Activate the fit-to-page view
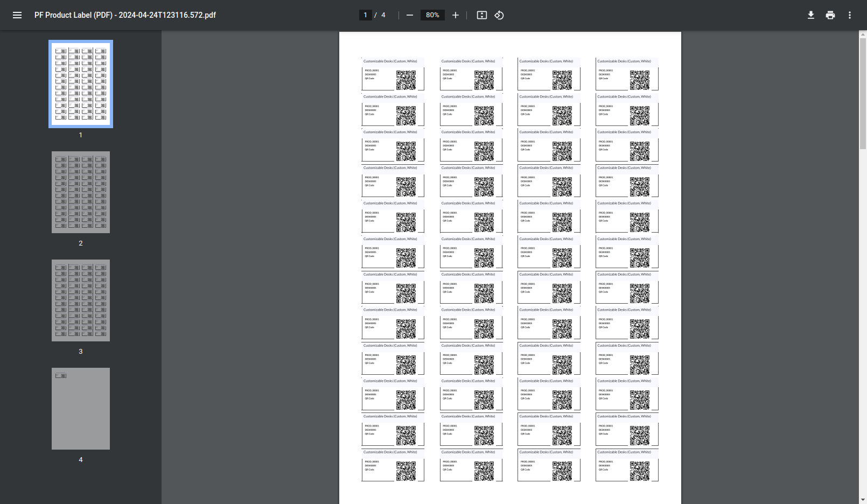The width and height of the screenshot is (867, 504). pos(482,15)
